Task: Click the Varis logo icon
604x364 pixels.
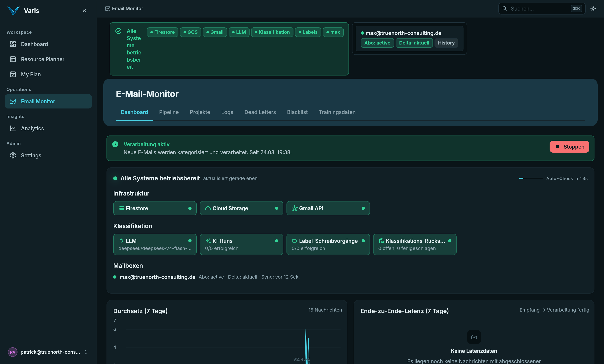Action: (x=14, y=11)
